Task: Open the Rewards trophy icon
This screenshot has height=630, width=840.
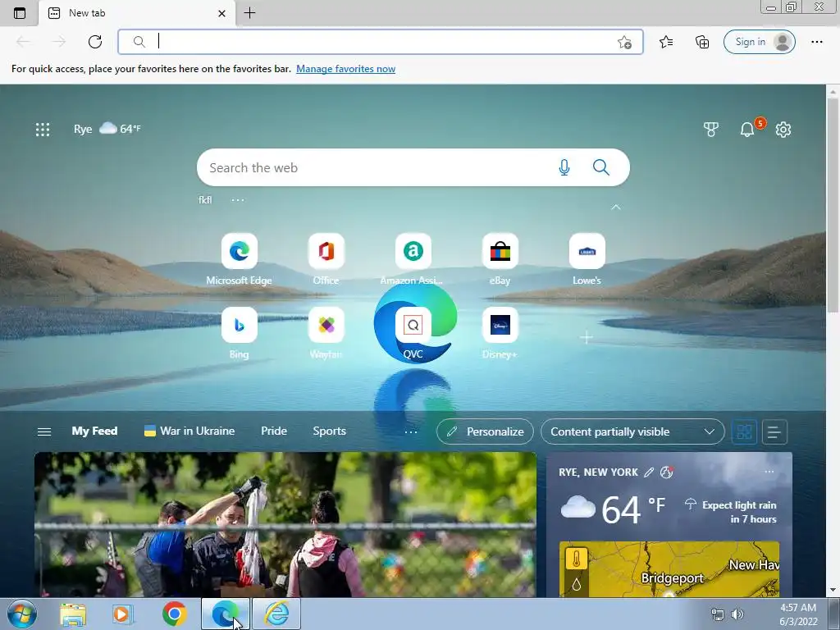Action: (x=711, y=129)
